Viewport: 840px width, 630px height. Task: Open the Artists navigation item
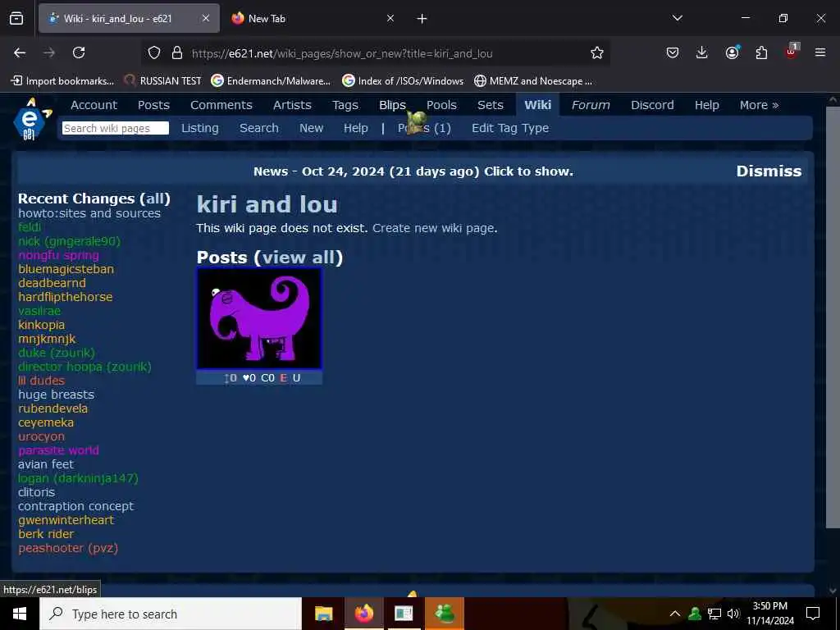pyautogui.click(x=292, y=105)
